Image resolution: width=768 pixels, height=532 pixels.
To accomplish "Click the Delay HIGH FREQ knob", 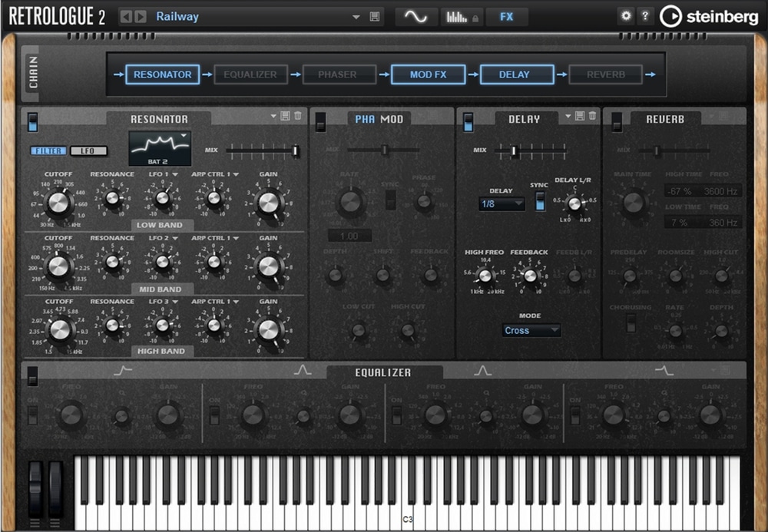I will [485, 276].
